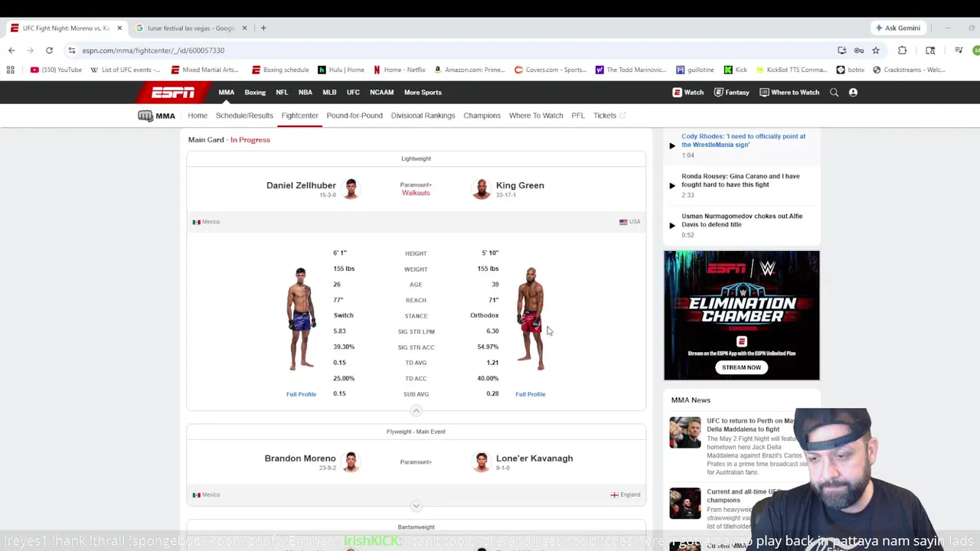Open the Boxing schedule bookmark
The height and width of the screenshot is (551, 980).
pos(280,70)
